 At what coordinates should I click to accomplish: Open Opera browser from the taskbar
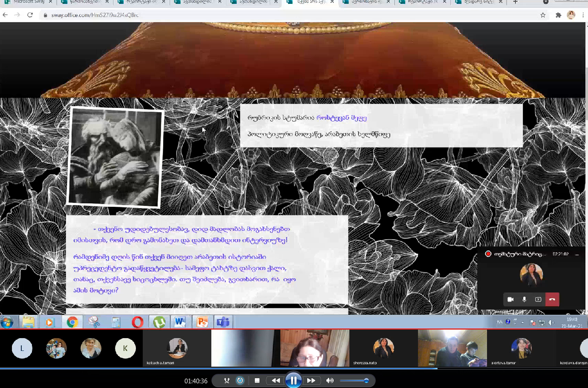[x=137, y=322]
